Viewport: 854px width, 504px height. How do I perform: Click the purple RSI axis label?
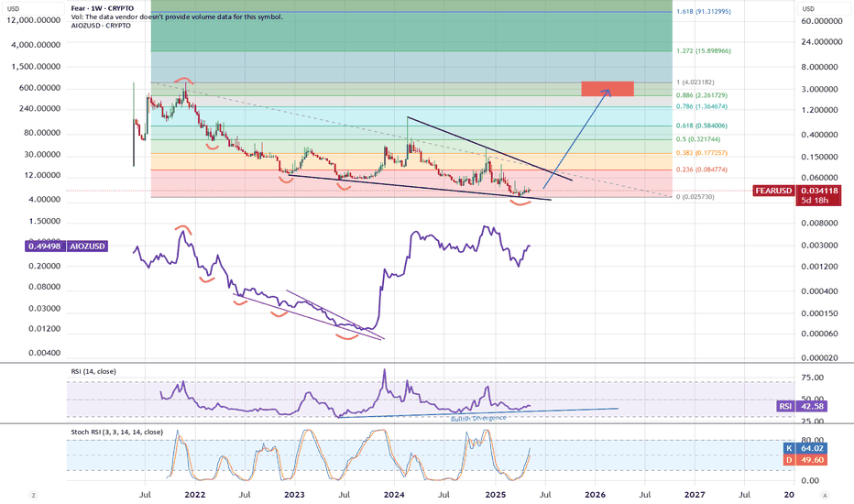[785, 406]
